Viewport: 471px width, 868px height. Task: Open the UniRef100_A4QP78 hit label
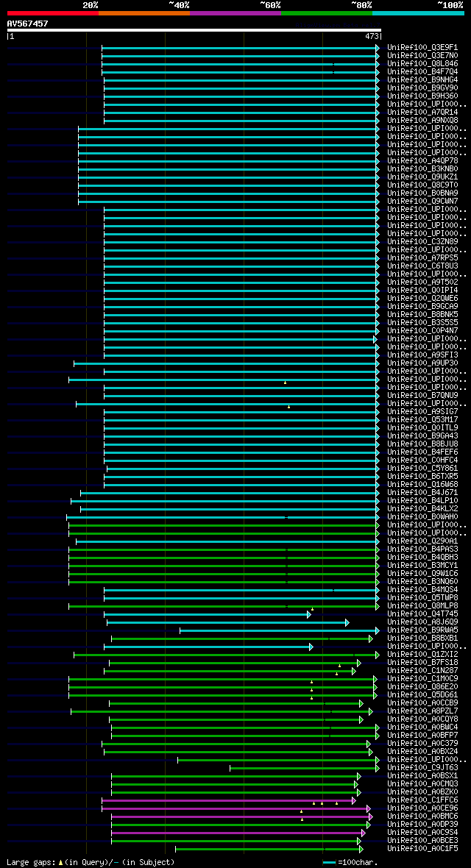pyautogui.click(x=422, y=161)
